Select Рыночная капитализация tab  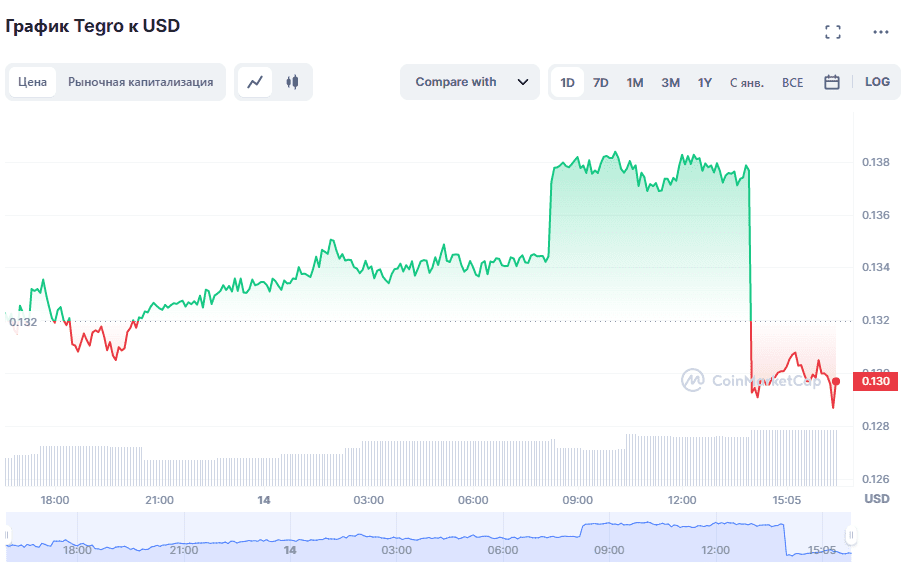pyautogui.click(x=140, y=82)
